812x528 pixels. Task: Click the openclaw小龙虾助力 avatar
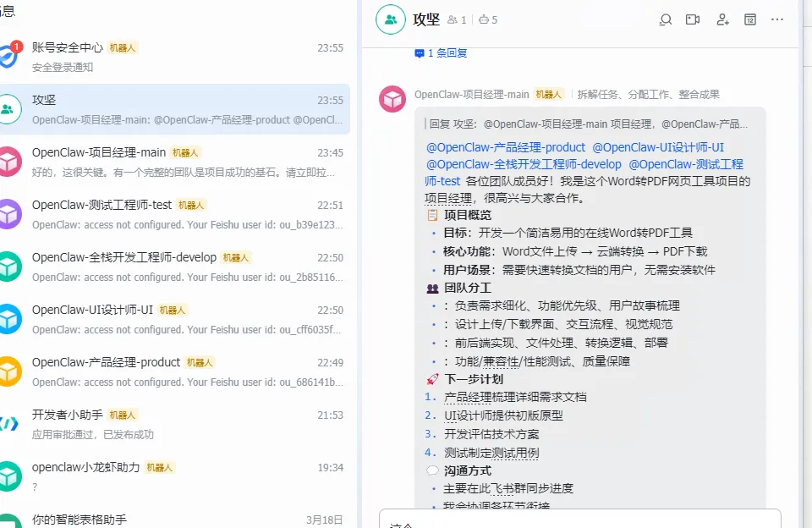[8, 476]
